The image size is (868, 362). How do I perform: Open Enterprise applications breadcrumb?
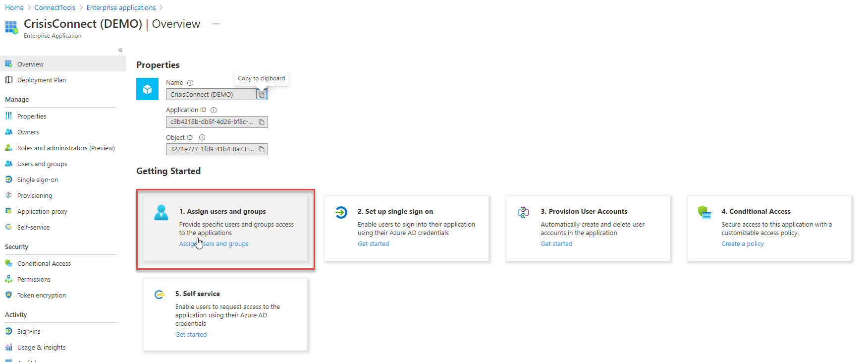pos(121,7)
